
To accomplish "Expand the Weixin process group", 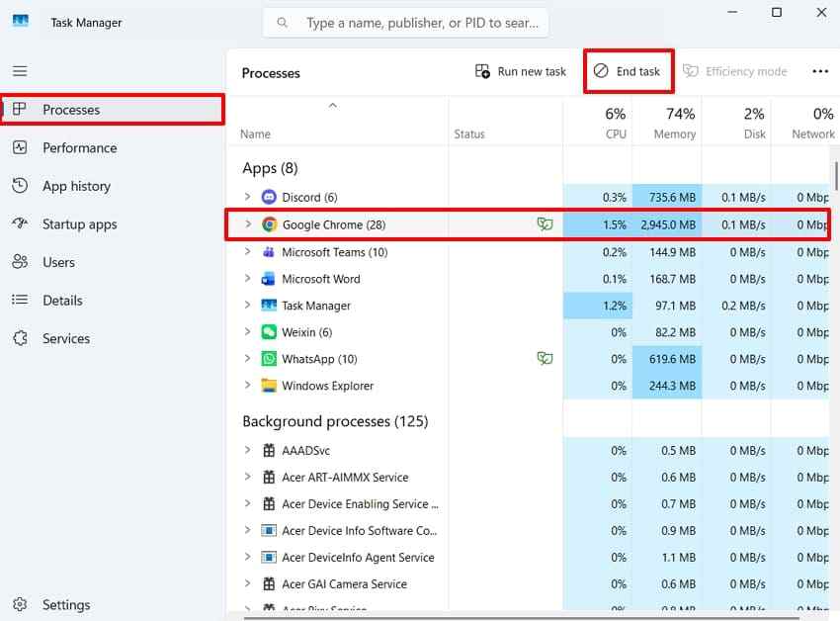I will 247,332.
